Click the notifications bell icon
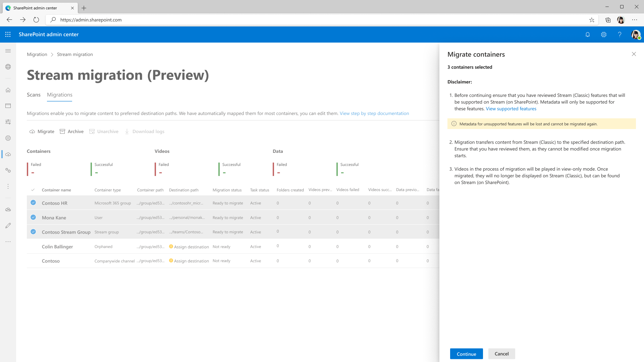The width and height of the screenshot is (644, 362). pos(587,34)
